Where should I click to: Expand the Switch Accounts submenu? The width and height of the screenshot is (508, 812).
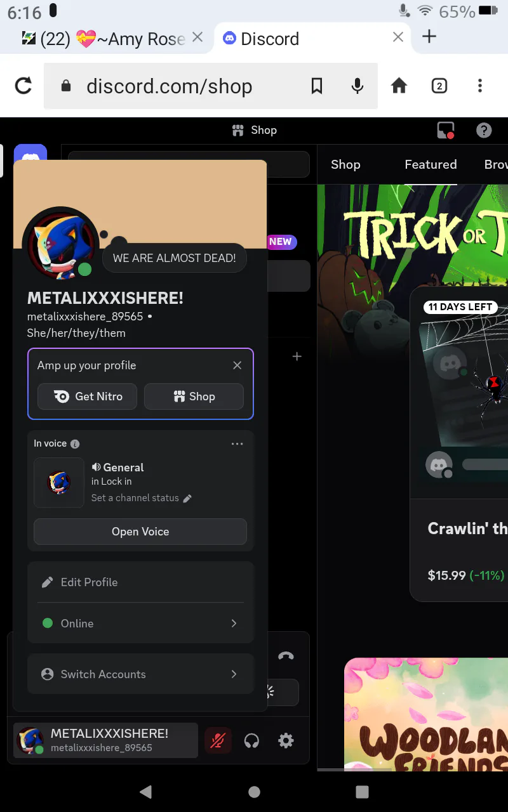pyautogui.click(x=140, y=674)
